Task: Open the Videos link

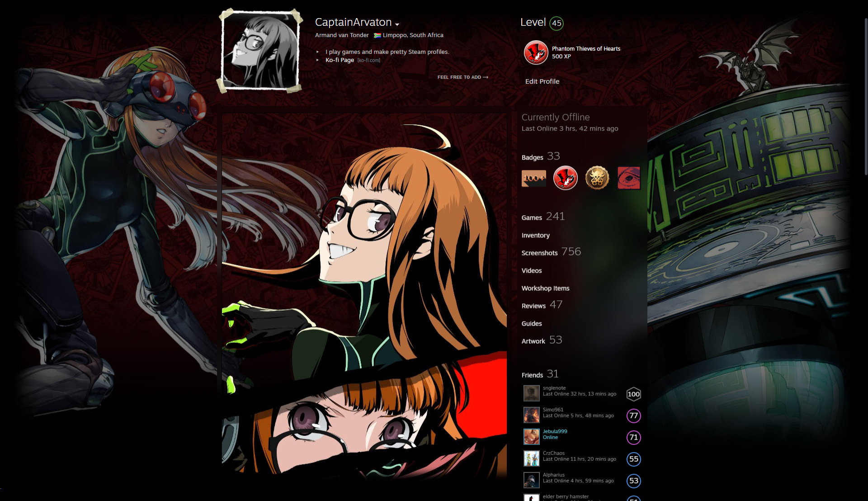Action: (x=532, y=270)
